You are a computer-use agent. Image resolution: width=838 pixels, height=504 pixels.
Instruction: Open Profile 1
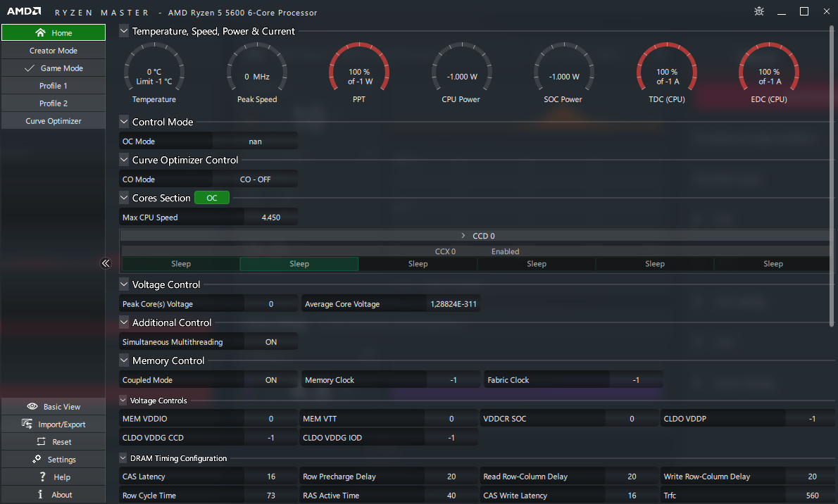(54, 85)
